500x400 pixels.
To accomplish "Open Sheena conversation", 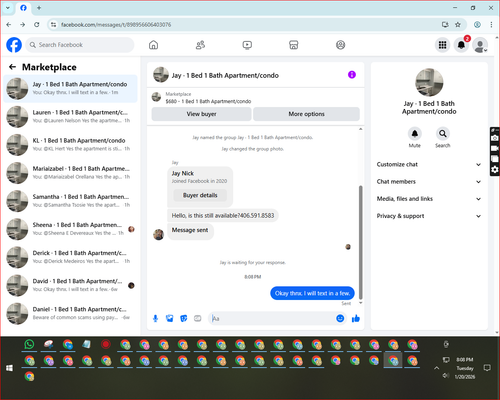I will point(70,229).
